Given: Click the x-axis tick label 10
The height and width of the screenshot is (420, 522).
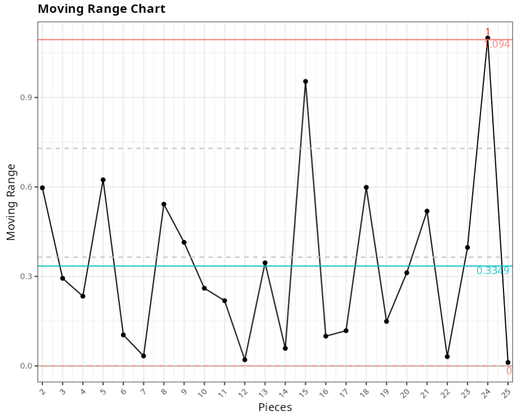Looking at the screenshot, I should 204,391.
